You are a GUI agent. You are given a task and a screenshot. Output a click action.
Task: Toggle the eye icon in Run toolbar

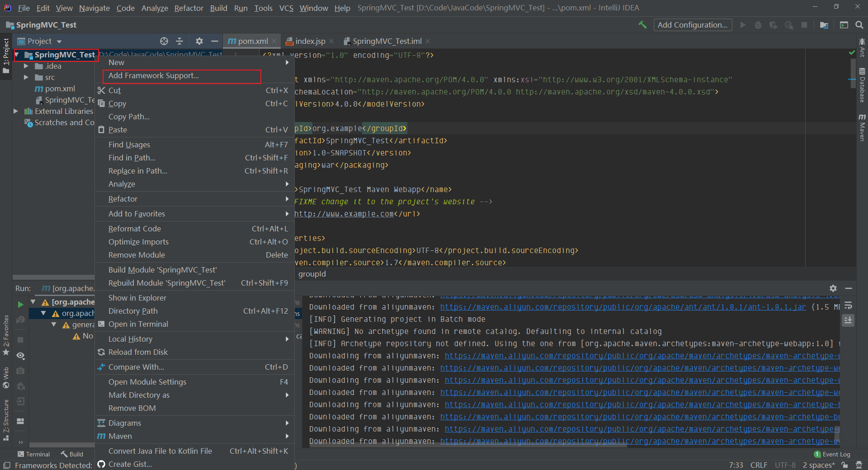(x=20, y=356)
